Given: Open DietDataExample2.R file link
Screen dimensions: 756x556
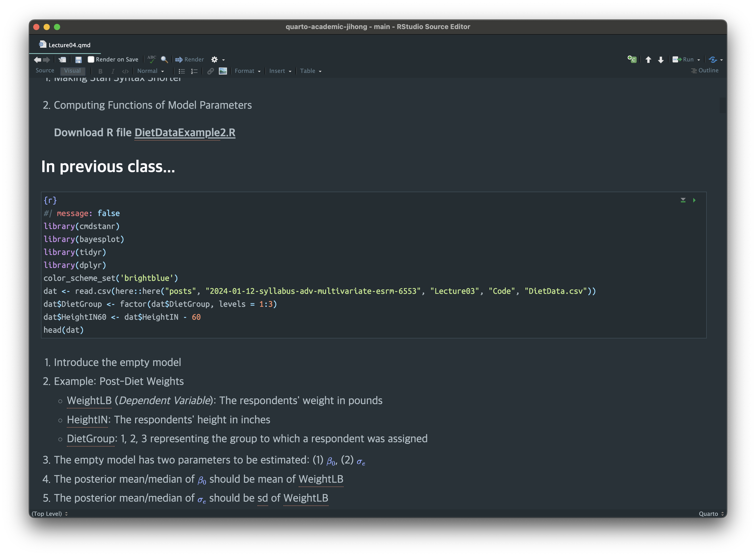Looking at the screenshot, I should pyautogui.click(x=185, y=132).
